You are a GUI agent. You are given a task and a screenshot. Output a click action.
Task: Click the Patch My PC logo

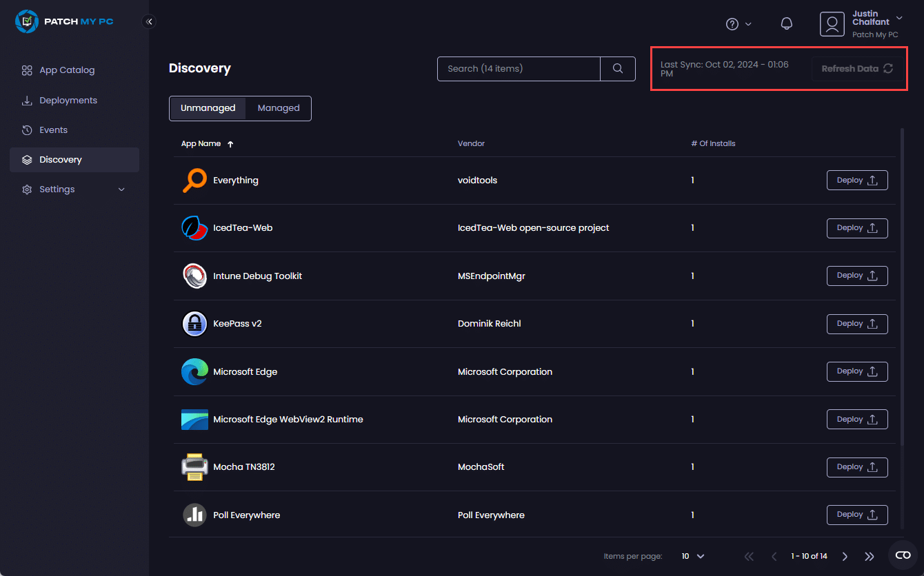tap(65, 21)
